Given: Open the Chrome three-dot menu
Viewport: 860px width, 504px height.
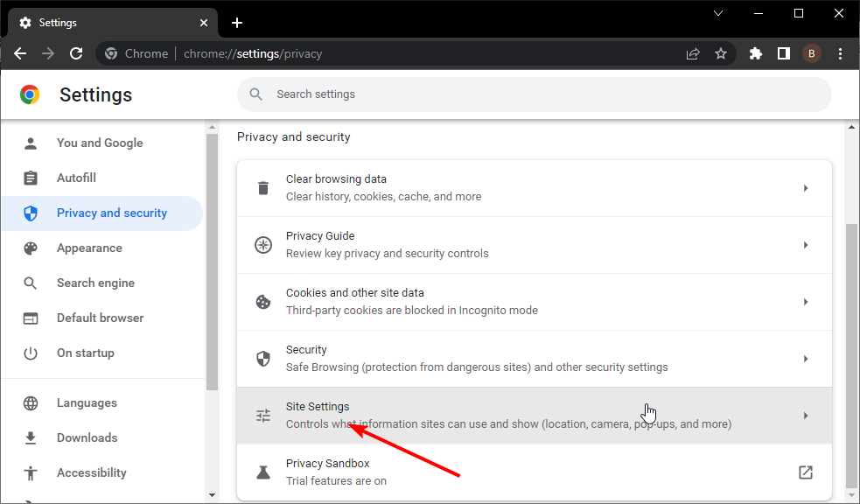Looking at the screenshot, I should (x=841, y=53).
